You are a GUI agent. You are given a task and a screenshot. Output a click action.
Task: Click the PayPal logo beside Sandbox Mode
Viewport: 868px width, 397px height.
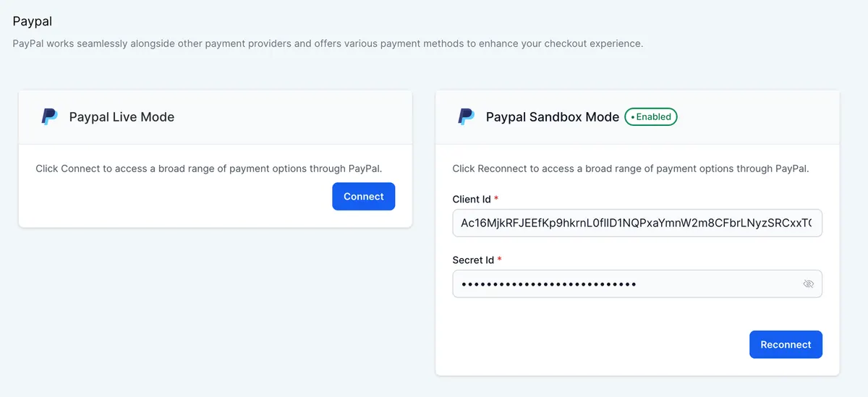coord(466,116)
